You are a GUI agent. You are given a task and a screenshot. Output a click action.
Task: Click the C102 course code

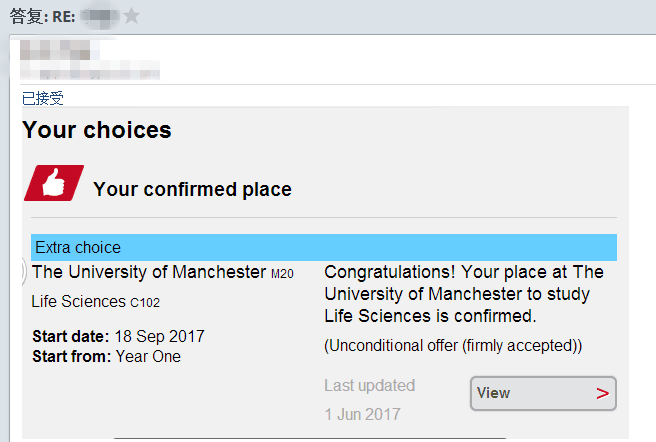pyautogui.click(x=145, y=302)
